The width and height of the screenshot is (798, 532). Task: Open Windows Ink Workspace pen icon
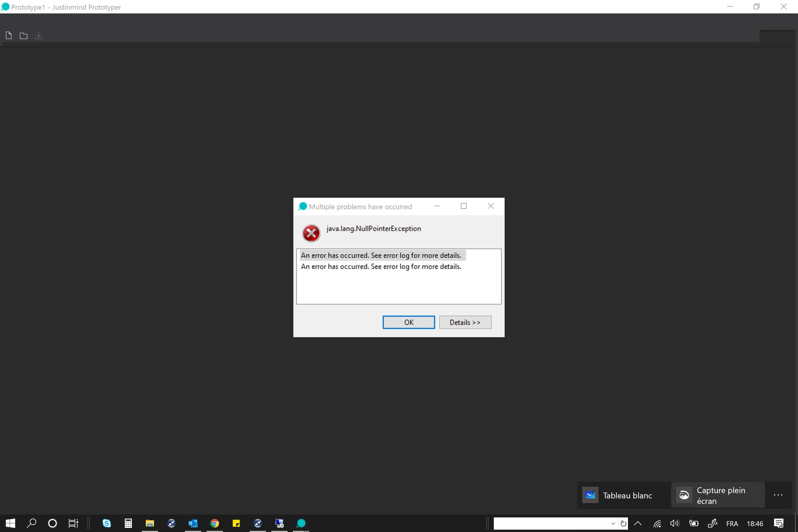point(712,524)
